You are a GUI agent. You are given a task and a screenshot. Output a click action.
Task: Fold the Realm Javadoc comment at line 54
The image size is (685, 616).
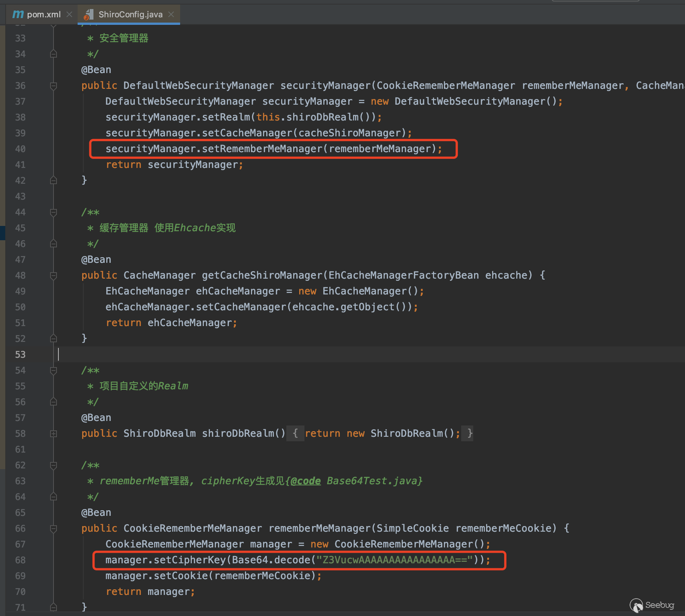pos(54,371)
